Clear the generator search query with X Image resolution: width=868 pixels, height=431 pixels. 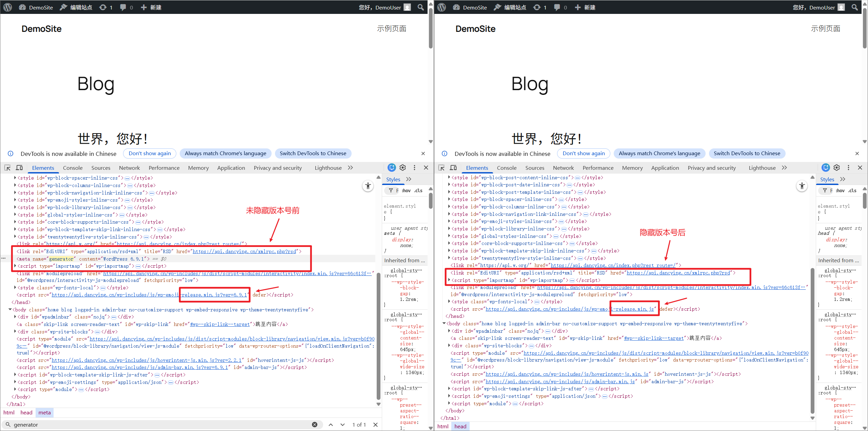coord(314,424)
